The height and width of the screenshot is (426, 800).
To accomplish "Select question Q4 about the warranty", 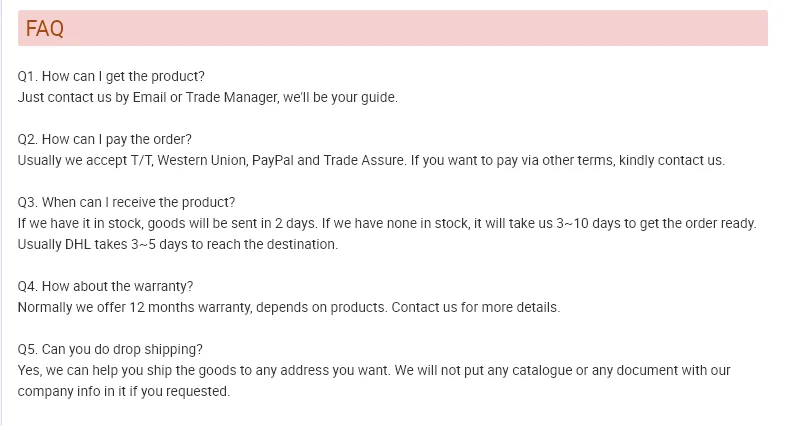I will tap(106, 286).
